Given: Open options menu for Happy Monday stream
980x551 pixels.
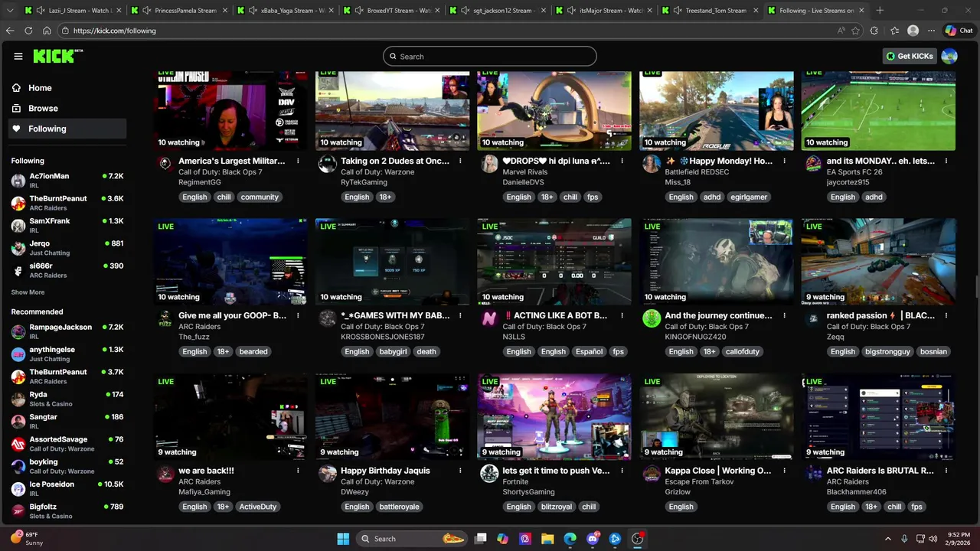Looking at the screenshot, I should point(784,161).
